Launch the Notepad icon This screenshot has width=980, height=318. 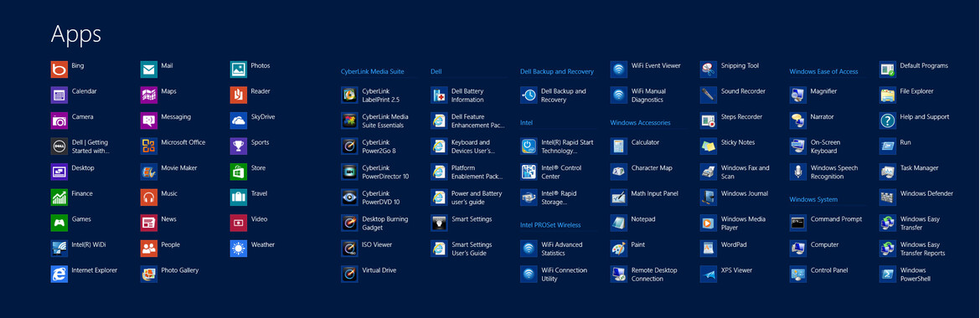[619, 223]
